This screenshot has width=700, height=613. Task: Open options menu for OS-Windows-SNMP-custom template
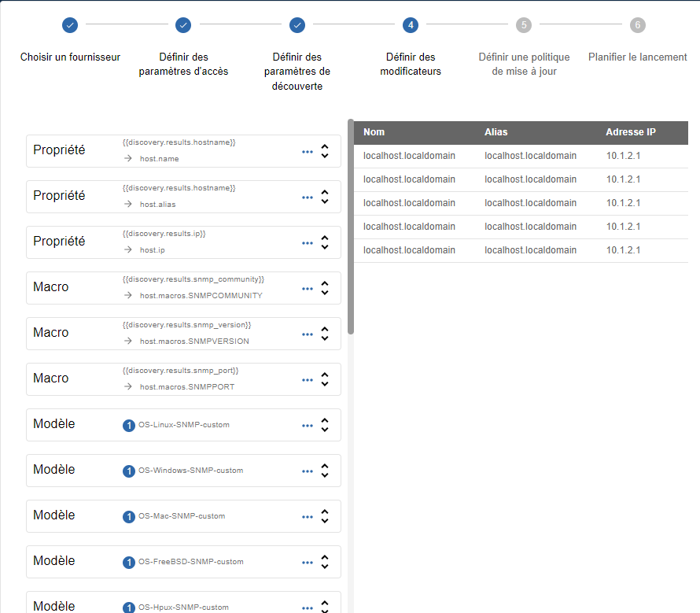tap(308, 471)
